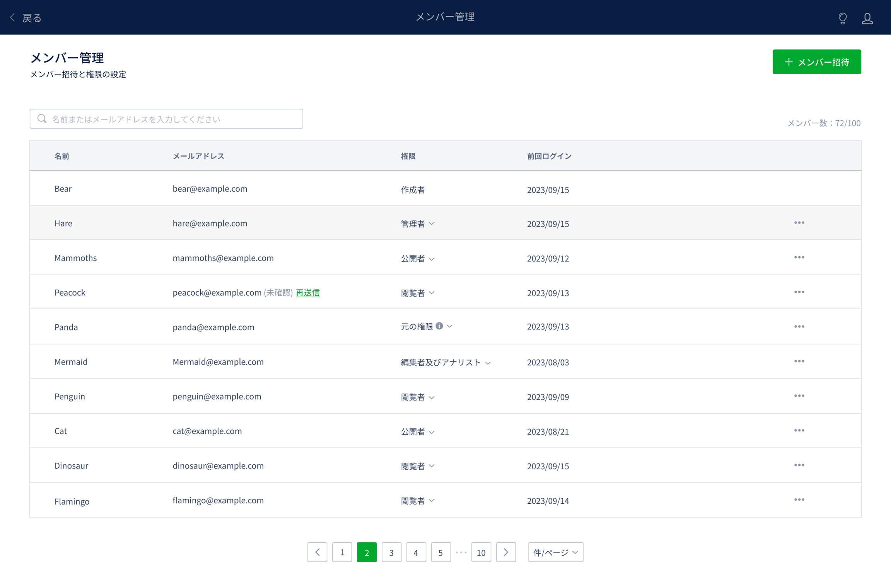Screen dimensions: 891x588
Task: Go to page 3 in pagination
Action: click(x=391, y=552)
